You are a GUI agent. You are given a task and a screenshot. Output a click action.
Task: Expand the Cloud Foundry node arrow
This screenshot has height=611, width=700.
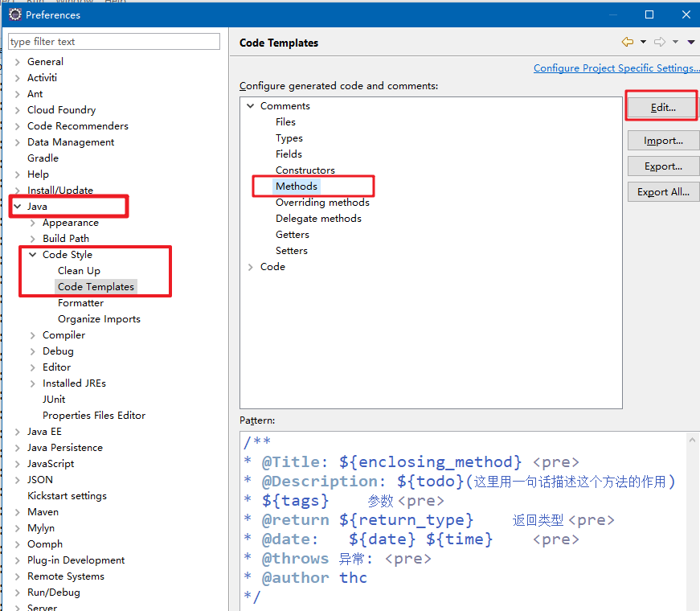click(x=18, y=110)
